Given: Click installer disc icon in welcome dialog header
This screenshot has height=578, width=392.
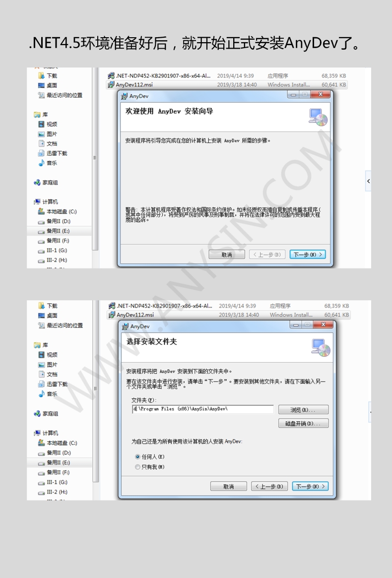Looking at the screenshot, I should [318, 117].
